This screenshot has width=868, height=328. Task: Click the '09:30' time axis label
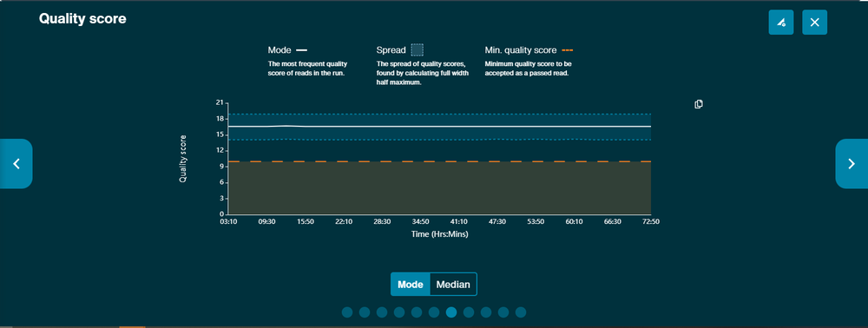click(266, 221)
